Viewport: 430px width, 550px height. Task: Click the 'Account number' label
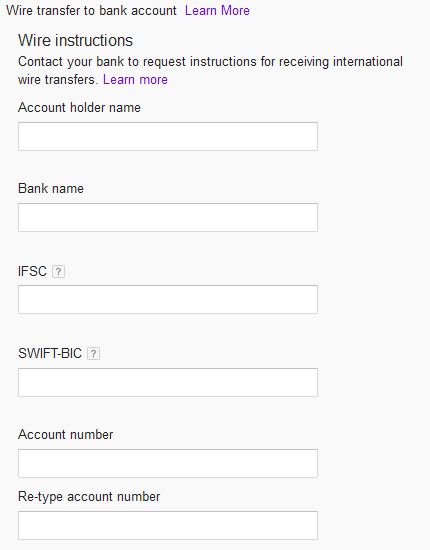coord(66,435)
